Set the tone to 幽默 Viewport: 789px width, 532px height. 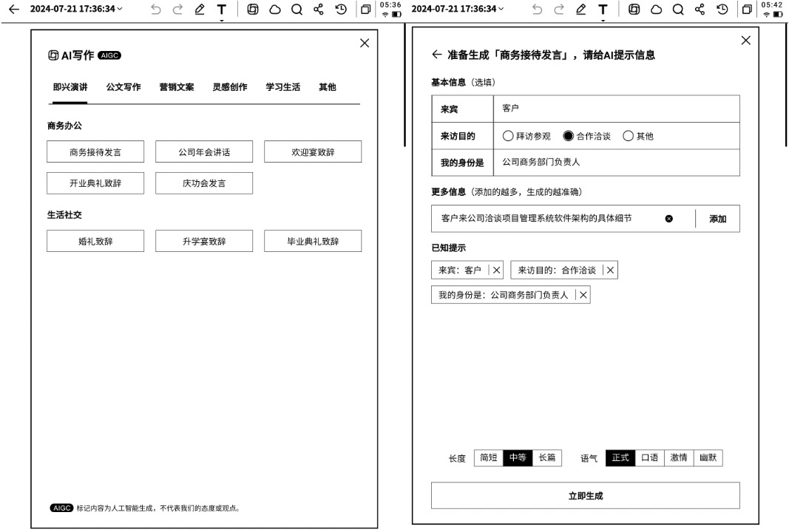click(708, 458)
